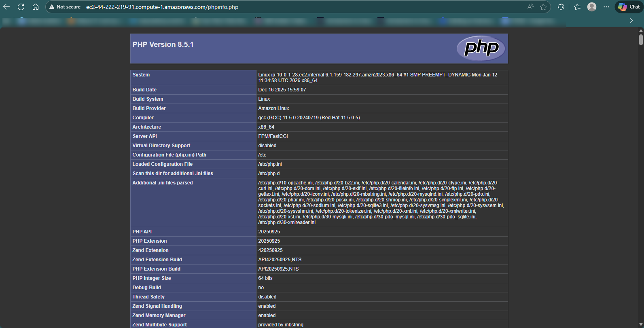Click the /etc/php.ini loaded configuration value
644x328 pixels.
coord(270,164)
